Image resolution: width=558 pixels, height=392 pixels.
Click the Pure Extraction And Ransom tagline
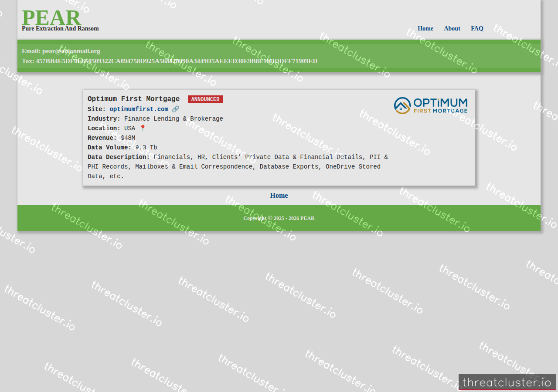(x=60, y=29)
